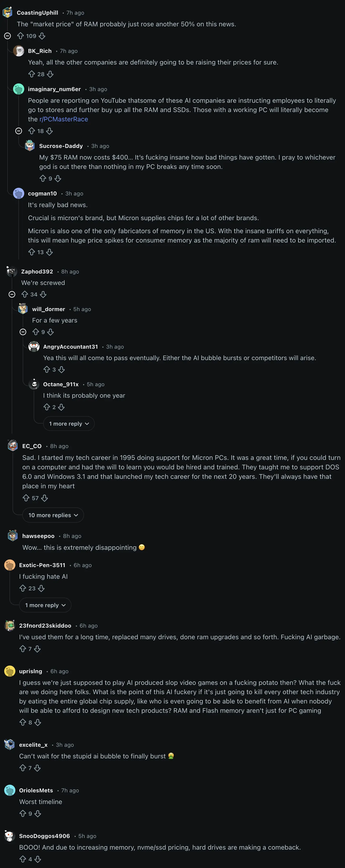
Task: Open hawseepoo's user profile
Action: click(x=38, y=536)
